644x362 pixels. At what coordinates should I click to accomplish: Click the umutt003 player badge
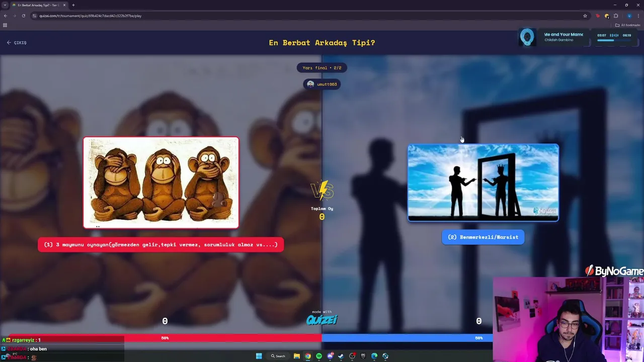point(322,84)
